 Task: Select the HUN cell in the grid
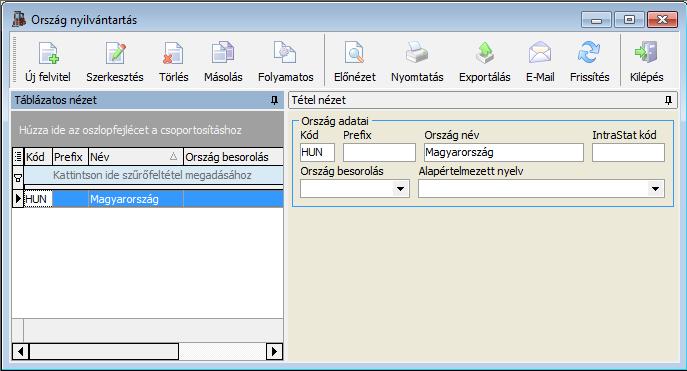click(38, 199)
